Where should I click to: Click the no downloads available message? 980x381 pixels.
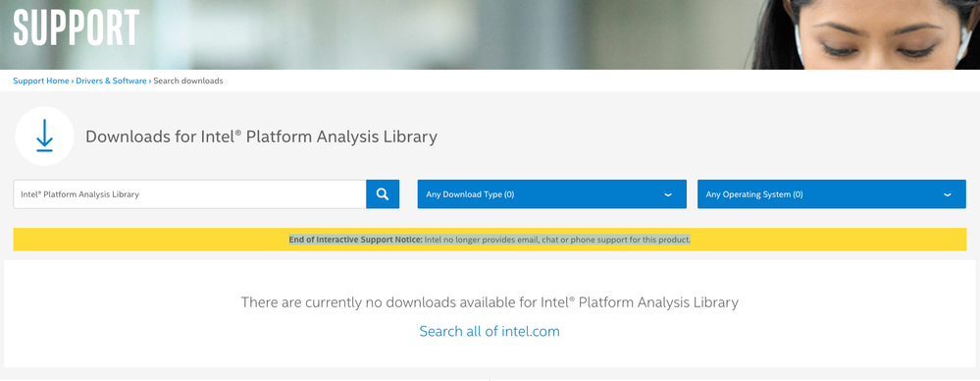coord(490,302)
